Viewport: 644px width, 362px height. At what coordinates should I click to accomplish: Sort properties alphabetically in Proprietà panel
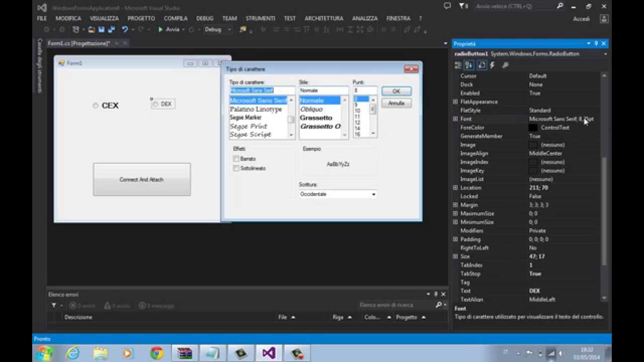[x=468, y=65]
